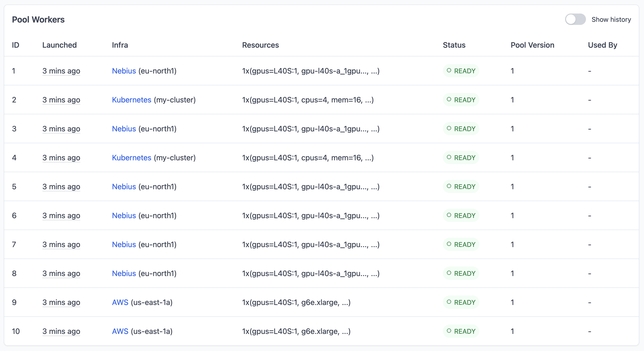Click the Status column header
Image resolution: width=644 pixels, height=351 pixels.
(x=454, y=45)
